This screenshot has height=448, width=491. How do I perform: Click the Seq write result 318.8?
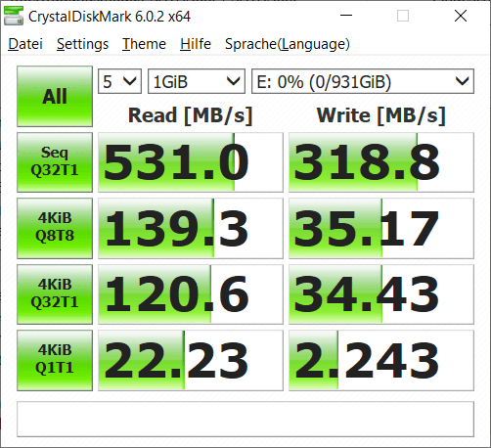pos(381,162)
